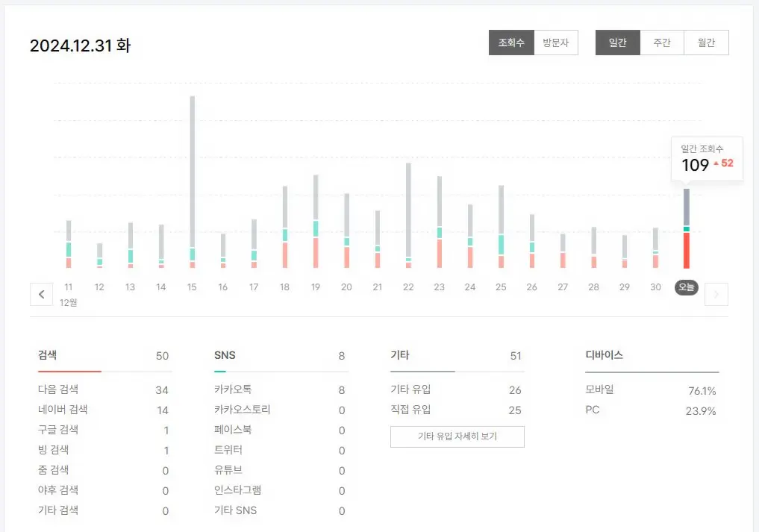Click the next period arrow on the chart
The height and width of the screenshot is (532, 759).
tap(716, 294)
